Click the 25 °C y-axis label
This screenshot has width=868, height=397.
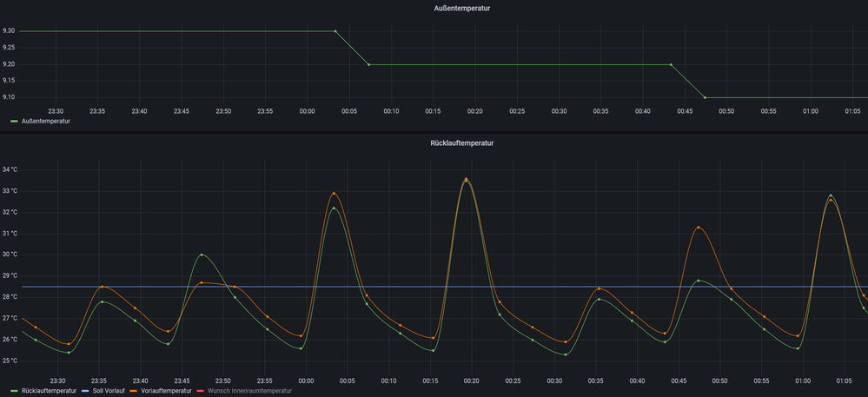pyautogui.click(x=10, y=361)
